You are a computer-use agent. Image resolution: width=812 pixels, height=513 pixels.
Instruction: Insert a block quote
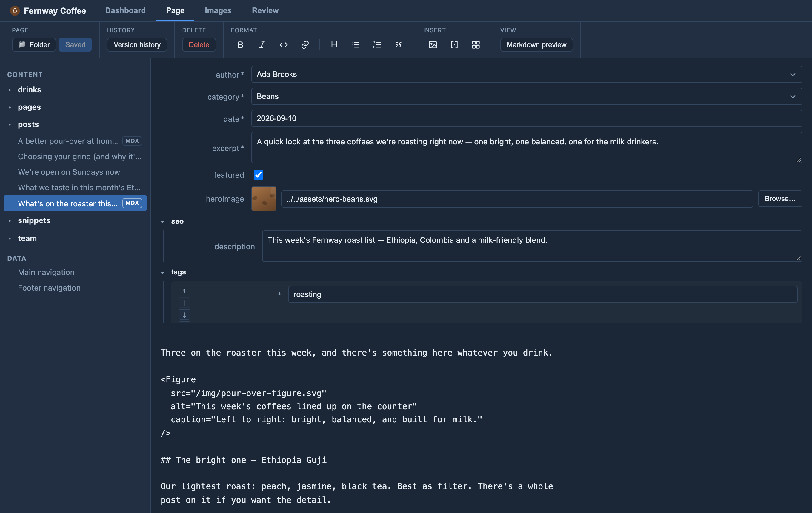399,44
